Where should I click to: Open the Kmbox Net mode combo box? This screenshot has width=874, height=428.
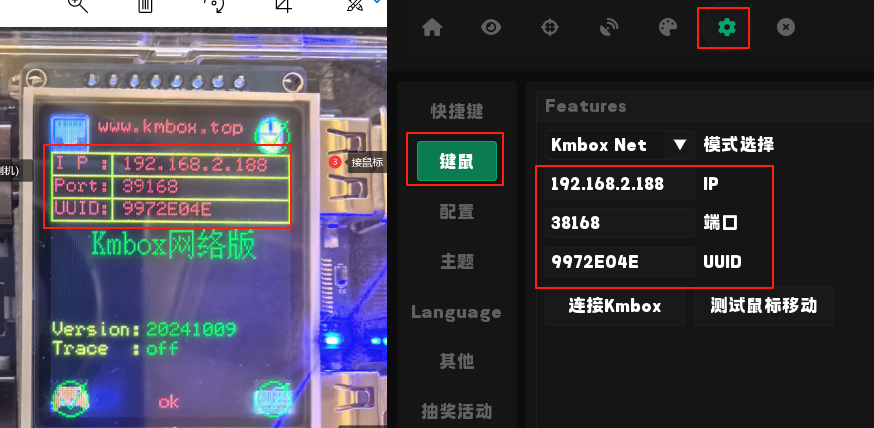click(x=619, y=145)
